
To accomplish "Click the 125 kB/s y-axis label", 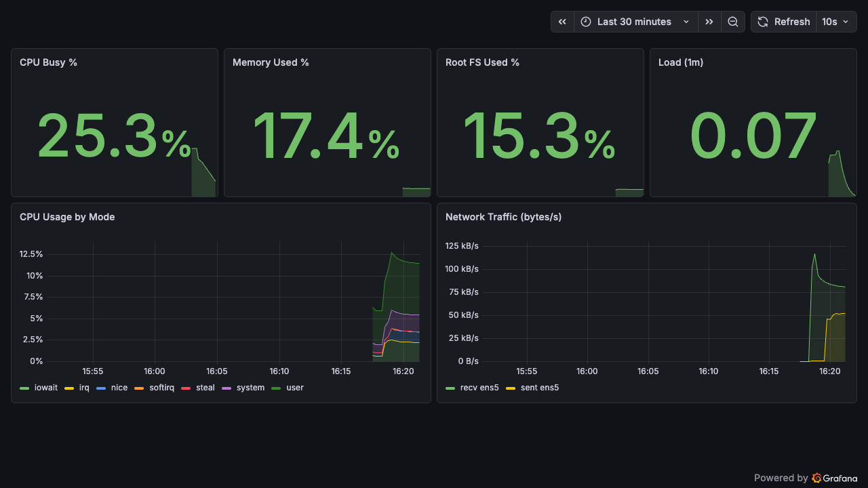I will [462, 245].
